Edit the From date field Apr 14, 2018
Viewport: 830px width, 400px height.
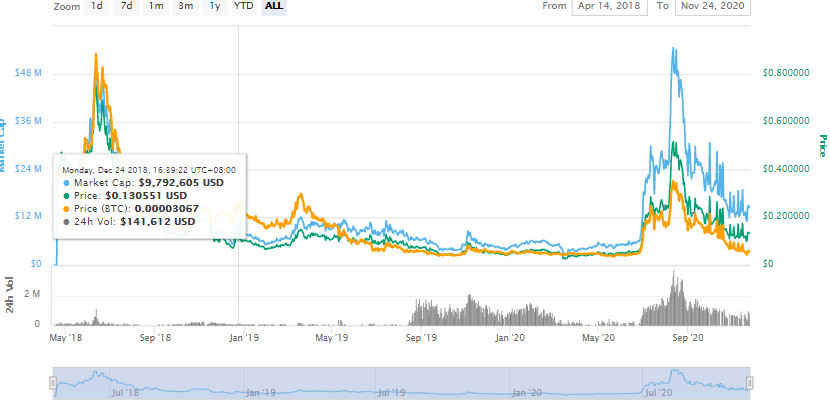click(609, 6)
